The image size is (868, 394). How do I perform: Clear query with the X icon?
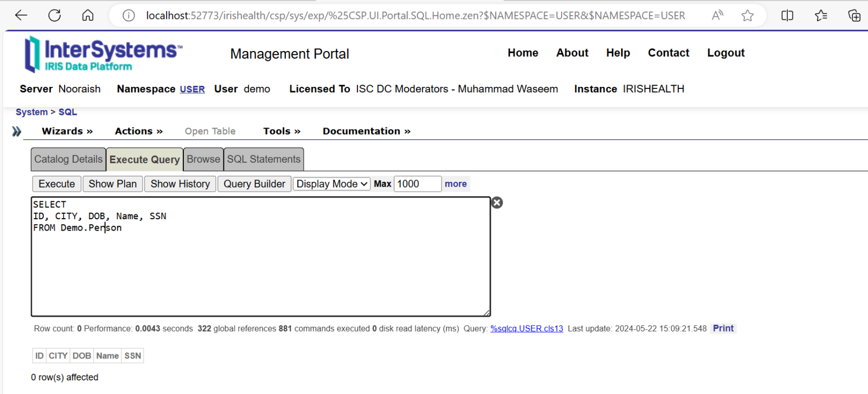point(497,203)
